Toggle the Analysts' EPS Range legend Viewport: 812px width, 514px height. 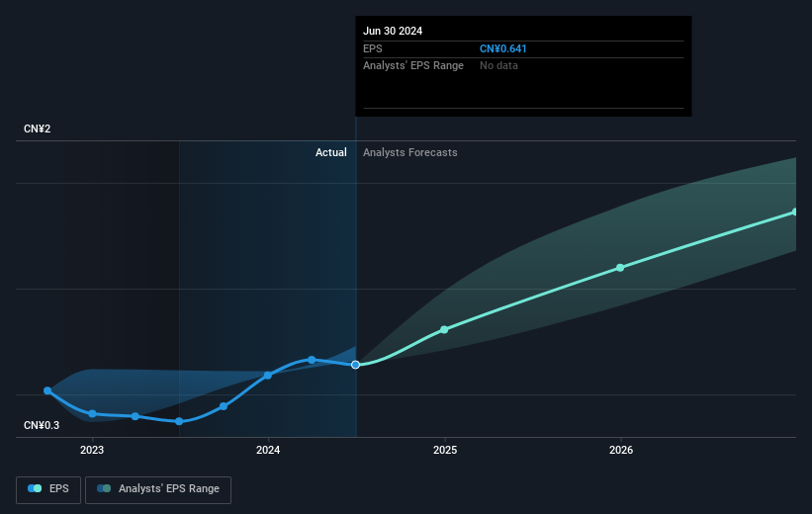click(158, 489)
